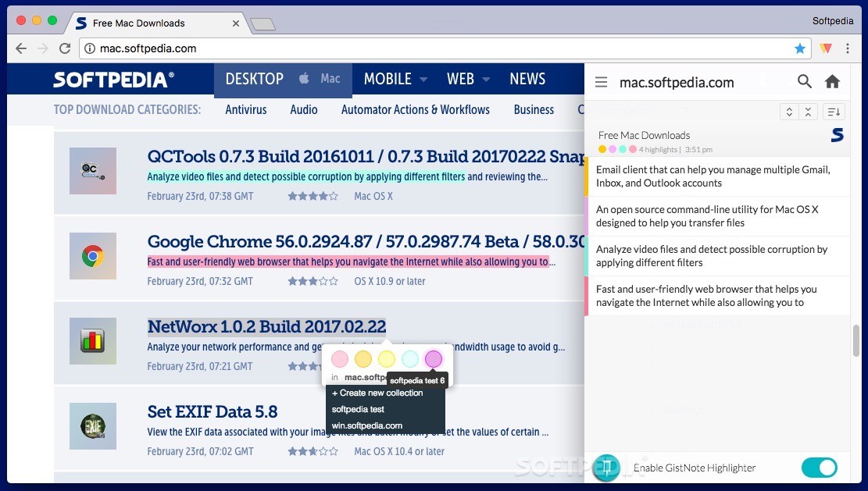Click the Google Chrome star rating

(x=313, y=281)
